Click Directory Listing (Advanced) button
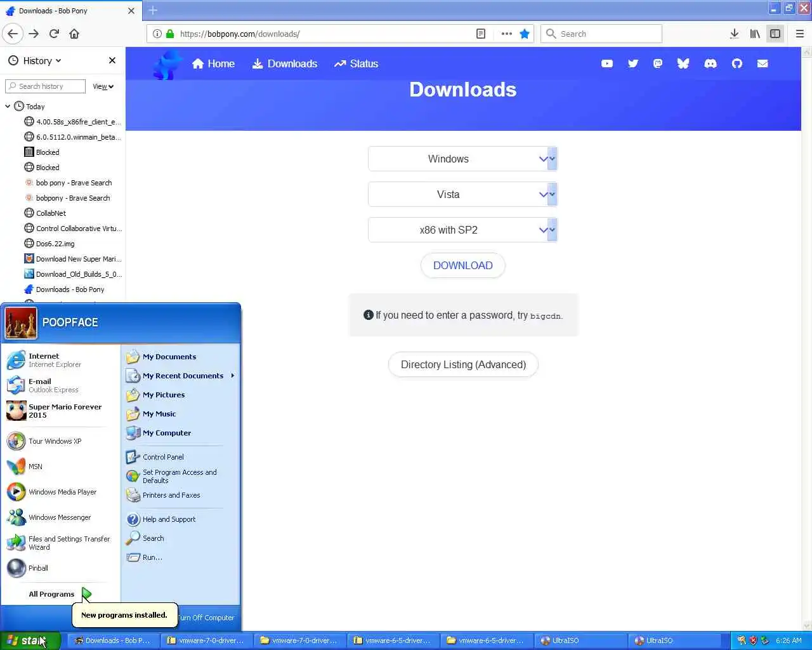Screen dimensions: 812x650 point(463,364)
